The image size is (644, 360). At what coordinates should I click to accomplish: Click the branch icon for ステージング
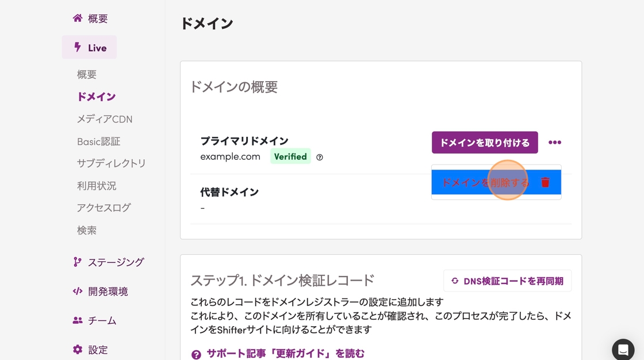click(78, 262)
